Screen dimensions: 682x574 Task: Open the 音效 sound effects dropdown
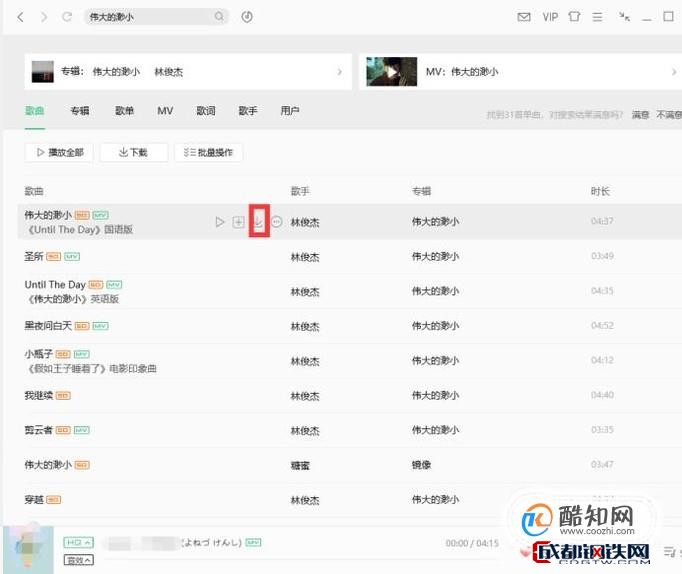coord(79,560)
